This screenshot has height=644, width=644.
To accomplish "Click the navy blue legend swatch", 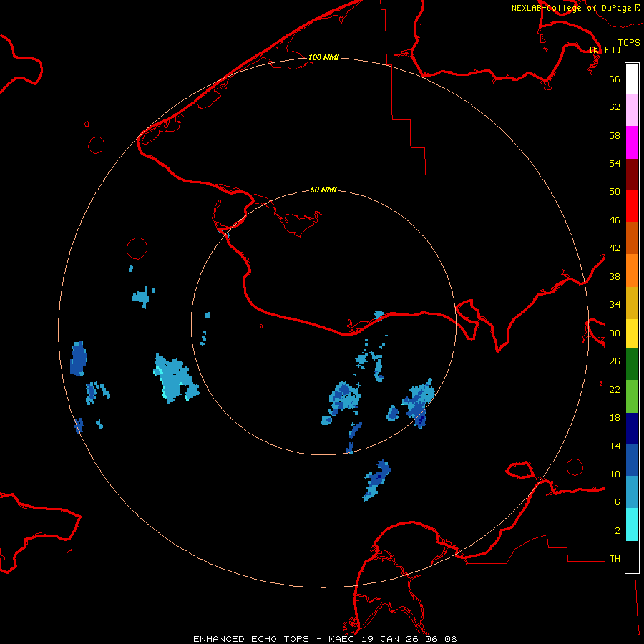I will (632, 429).
